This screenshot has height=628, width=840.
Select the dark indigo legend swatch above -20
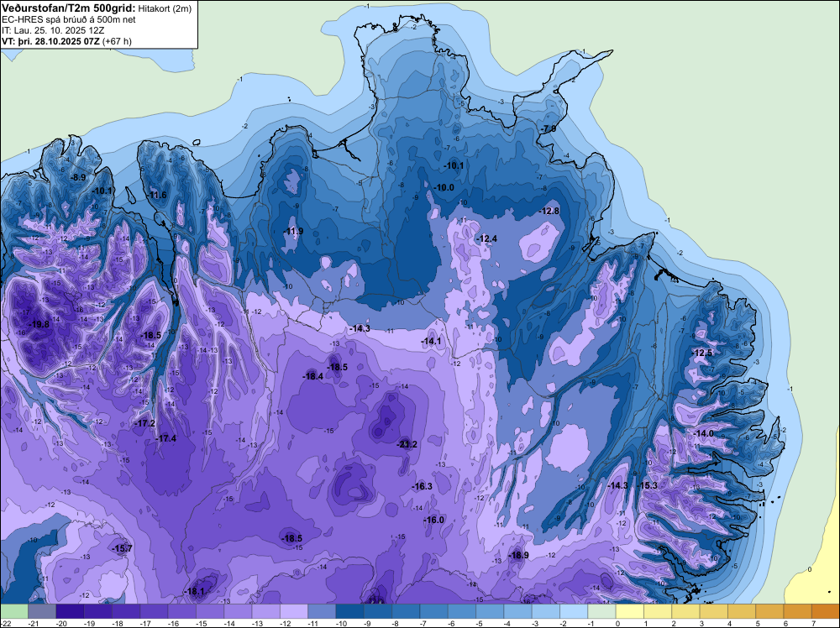click(x=71, y=611)
